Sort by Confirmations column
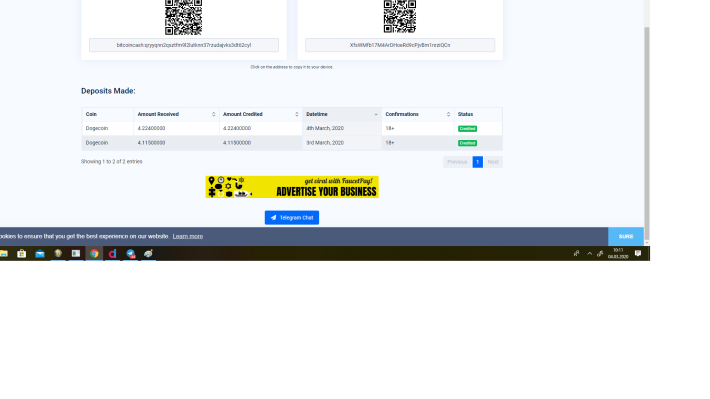 point(418,114)
